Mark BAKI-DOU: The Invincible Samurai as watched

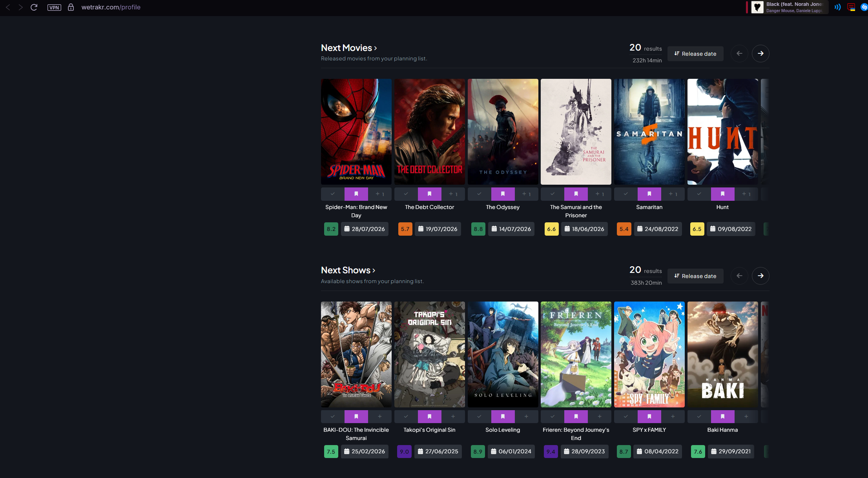click(333, 416)
